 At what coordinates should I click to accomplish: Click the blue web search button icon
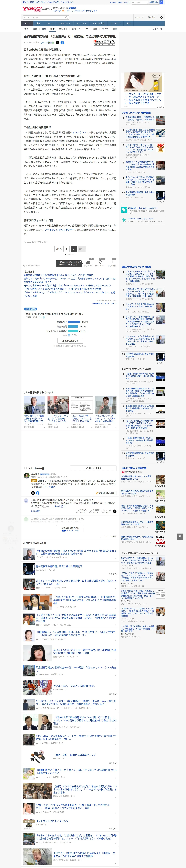click(x=161, y=2)
